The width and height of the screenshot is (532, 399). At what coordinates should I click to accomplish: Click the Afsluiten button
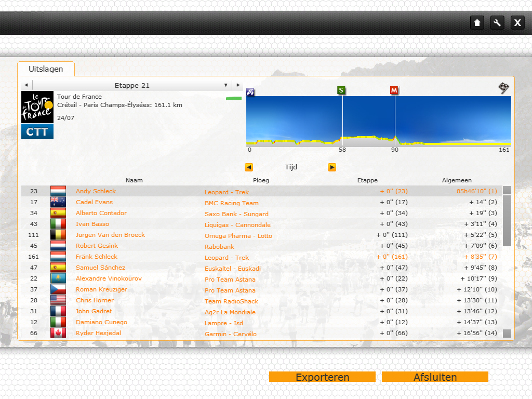click(435, 377)
